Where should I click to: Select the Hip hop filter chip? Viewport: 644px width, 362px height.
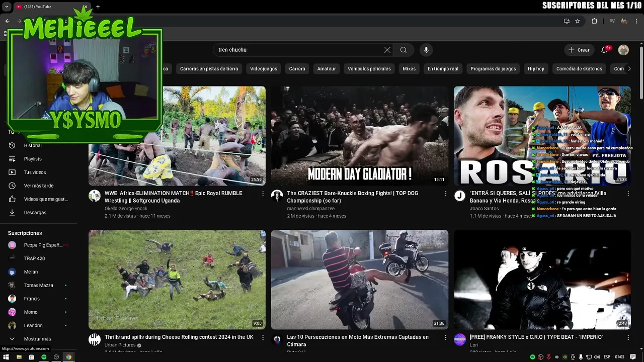coord(536,69)
